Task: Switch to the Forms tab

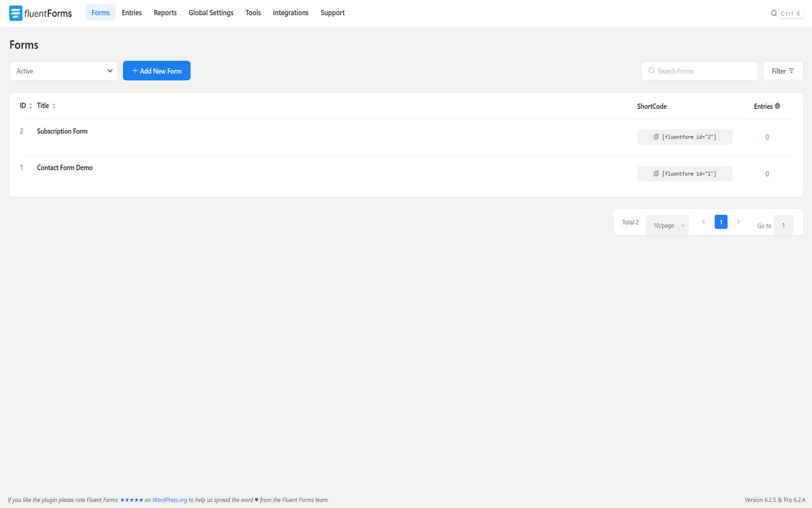Action: click(100, 13)
